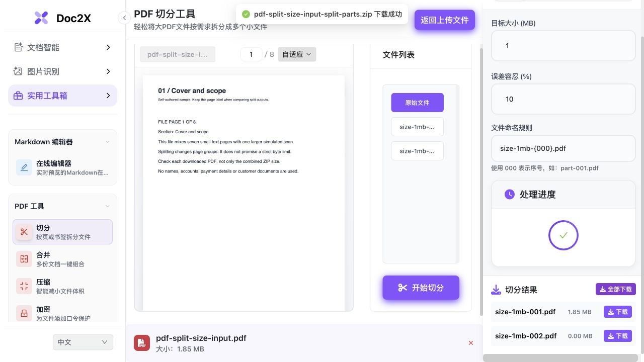644x362 pixels.
Task: Expand the 图片识别 menu chevron
Action: 108,71
